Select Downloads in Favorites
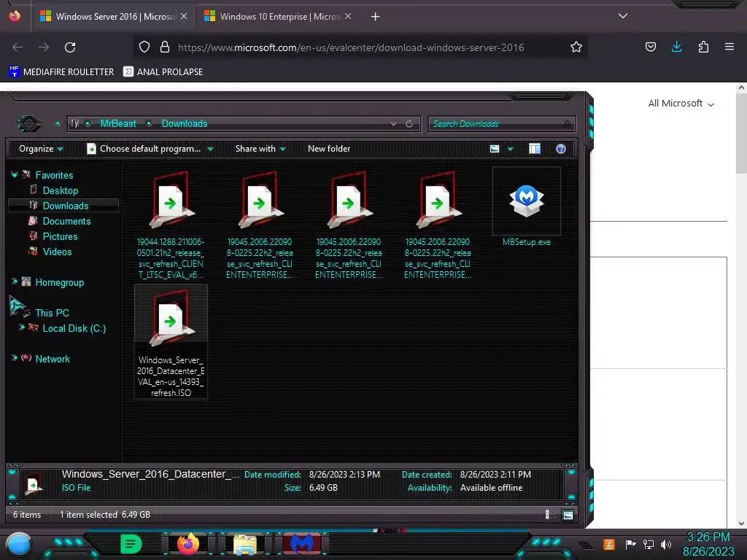This screenshot has width=747, height=560. tap(65, 206)
